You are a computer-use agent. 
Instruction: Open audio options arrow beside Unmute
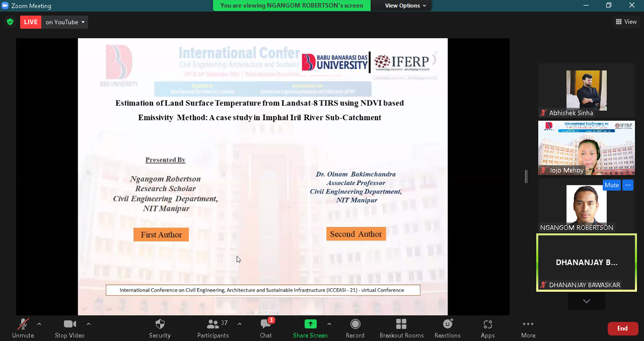click(39, 324)
